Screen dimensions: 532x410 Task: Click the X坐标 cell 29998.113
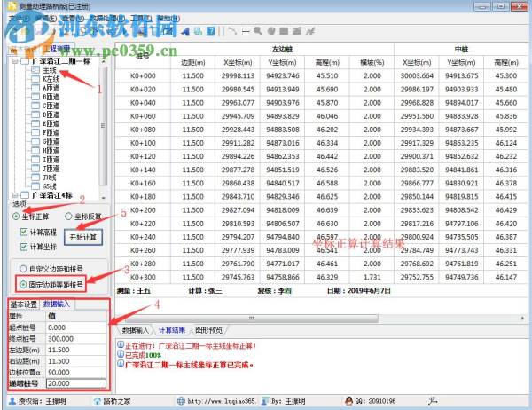tap(238, 75)
